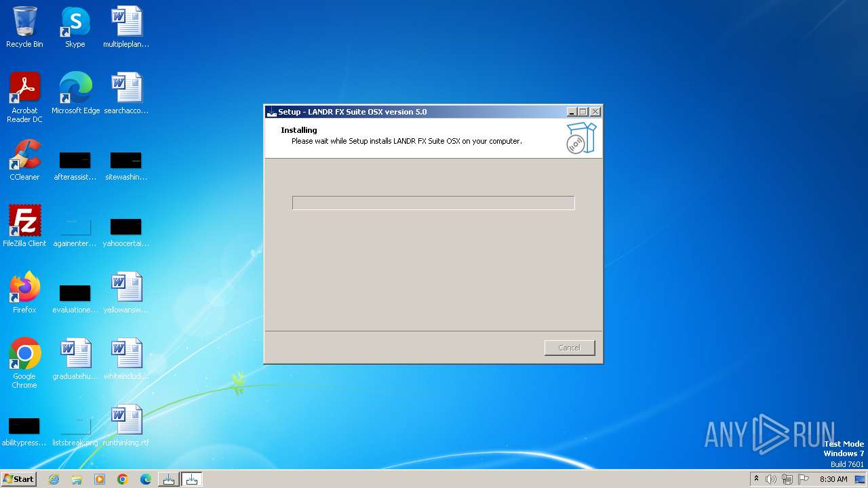
Task: Open the Google Chrome desktop shortcut
Action: pyautogui.click(x=24, y=363)
